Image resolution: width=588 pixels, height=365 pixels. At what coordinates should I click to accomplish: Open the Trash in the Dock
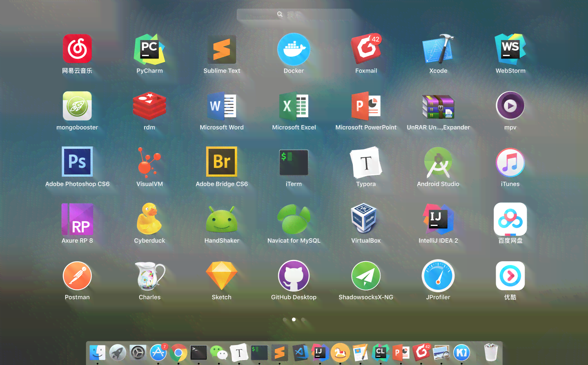(x=491, y=352)
